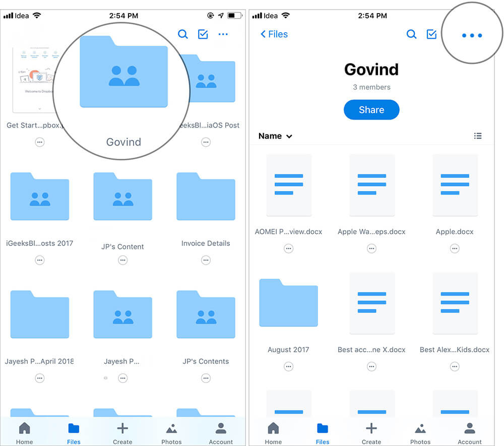
Task: Open the Name sort dropdown
Action: [275, 136]
